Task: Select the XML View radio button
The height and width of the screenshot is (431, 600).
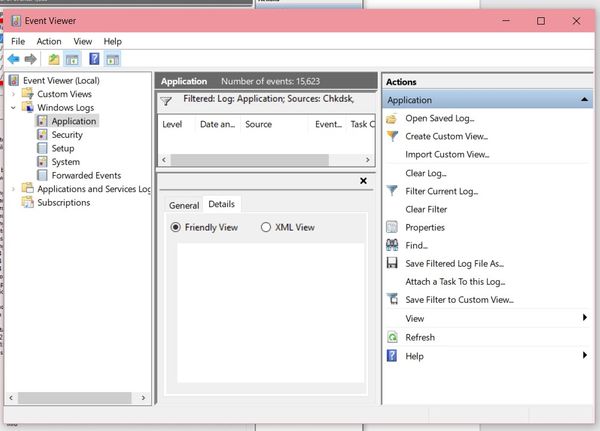Action: point(266,227)
